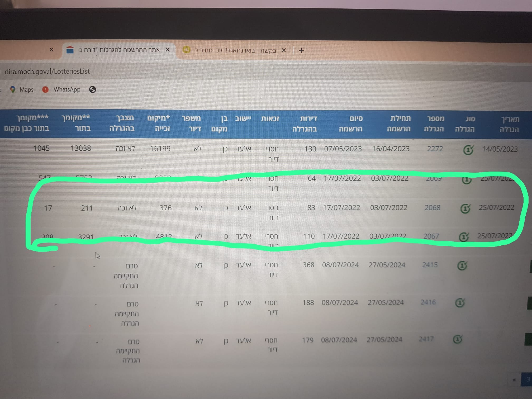
Task: Click lottery type icon for lottery 2417
Action: (458, 339)
